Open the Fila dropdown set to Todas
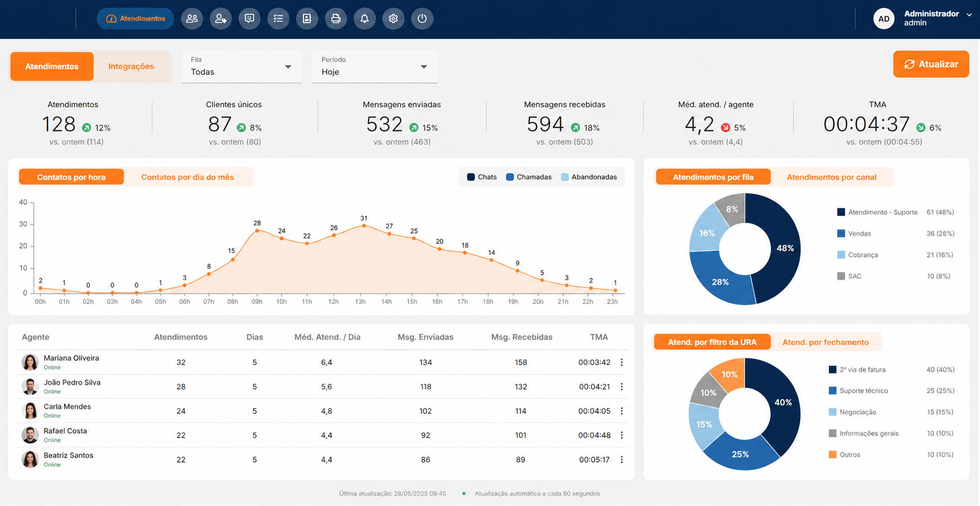The height and width of the screenshot is (506, 980). pos(242,67)
